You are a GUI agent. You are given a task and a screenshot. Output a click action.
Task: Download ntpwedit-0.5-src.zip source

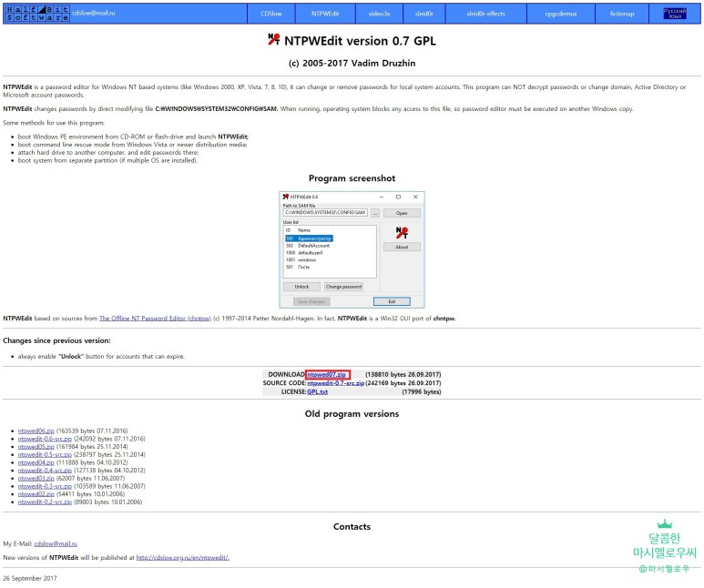(x=45, y=455)
